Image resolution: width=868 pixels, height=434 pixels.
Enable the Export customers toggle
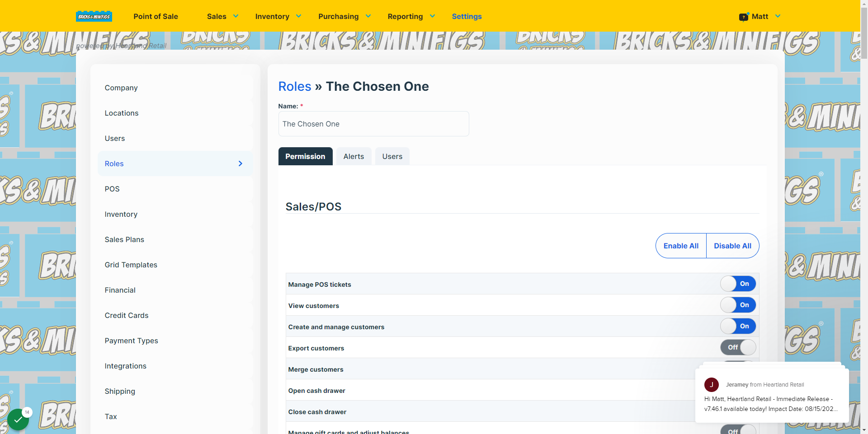(x=738, y=347)
